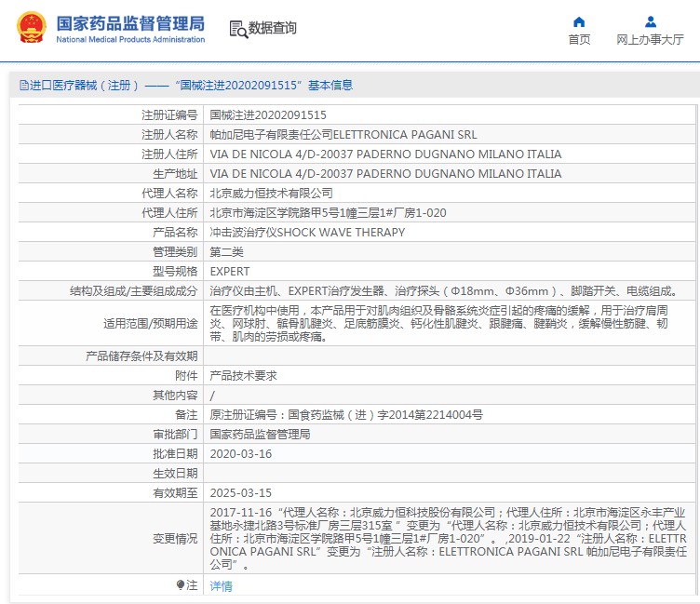
Task: Select model value EXPERT
Action: (230, 272)
